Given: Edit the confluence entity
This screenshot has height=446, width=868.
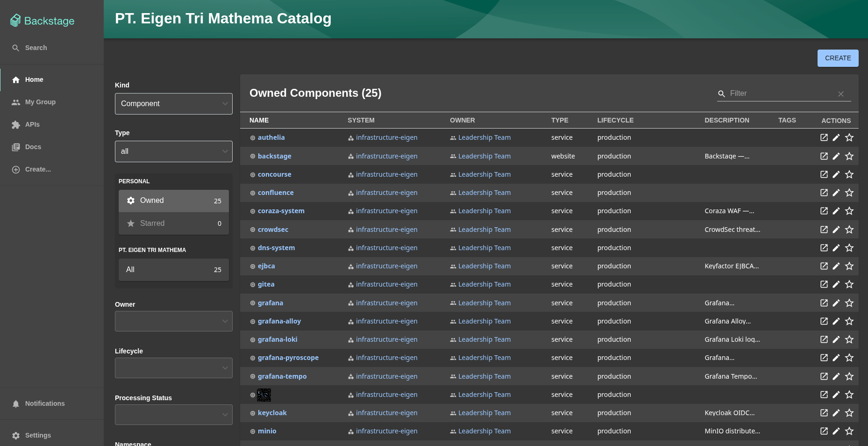Looking at the screenshot, I should pos(836,193).
